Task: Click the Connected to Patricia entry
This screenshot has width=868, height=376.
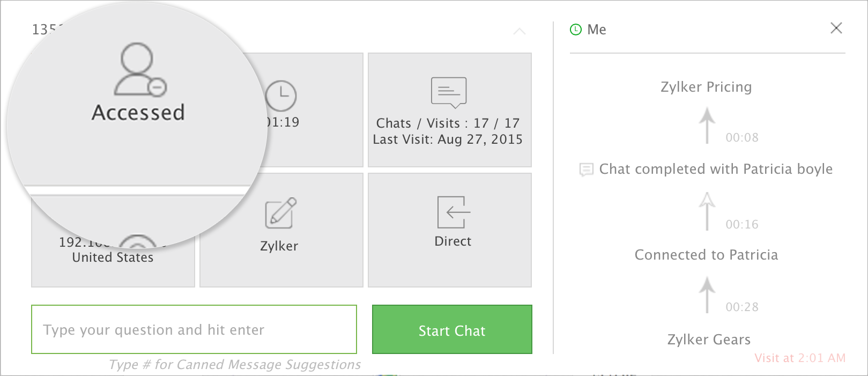Action: click(x=706, y=255)
